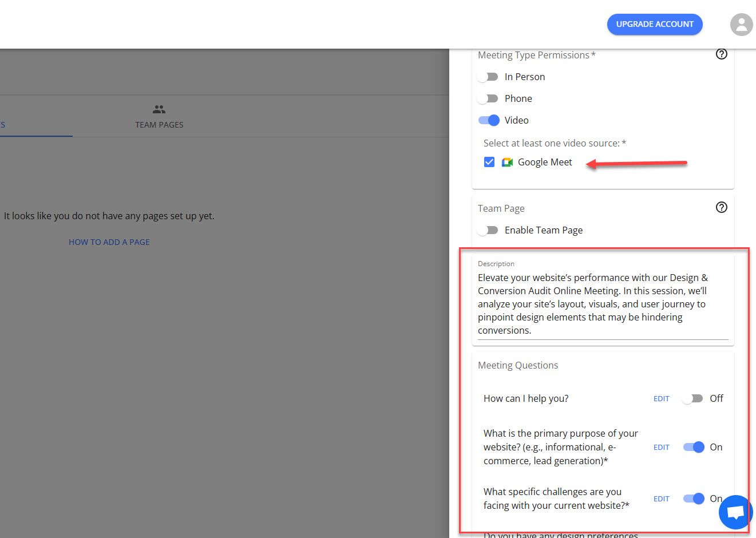Edit the website primary purpose question
This screenshot has width=756, height=538.
tap(661, 447)
